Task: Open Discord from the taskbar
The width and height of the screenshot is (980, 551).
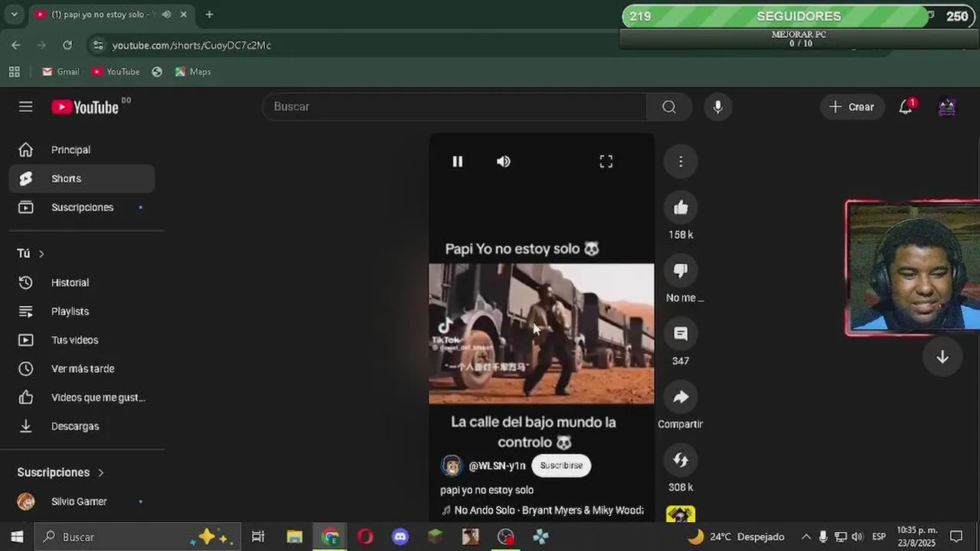Action: (400, 536)
